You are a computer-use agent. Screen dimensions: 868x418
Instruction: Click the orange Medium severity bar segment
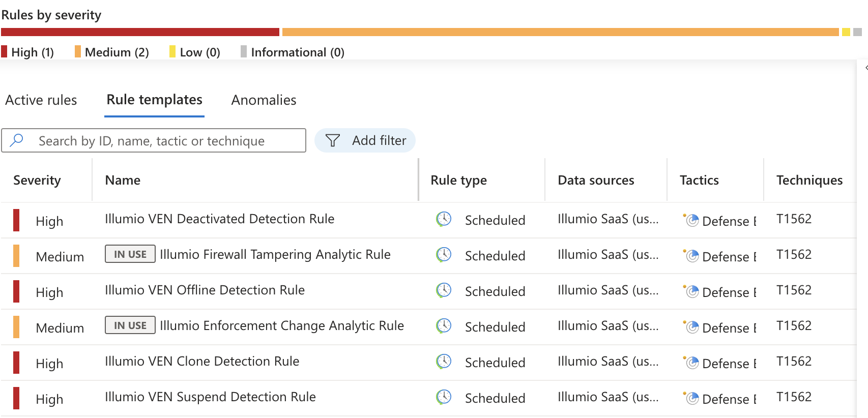click(561, 32)
